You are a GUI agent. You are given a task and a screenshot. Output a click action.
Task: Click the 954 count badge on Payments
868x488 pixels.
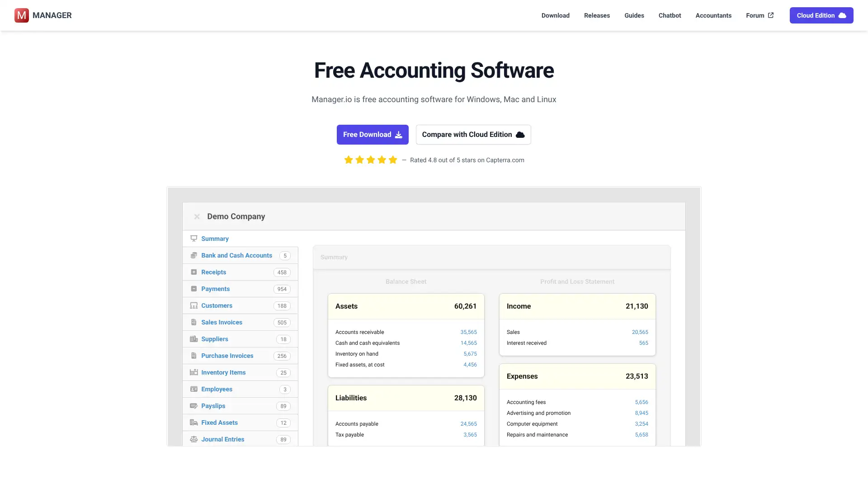pyautogui.click(x=282, y=289)
